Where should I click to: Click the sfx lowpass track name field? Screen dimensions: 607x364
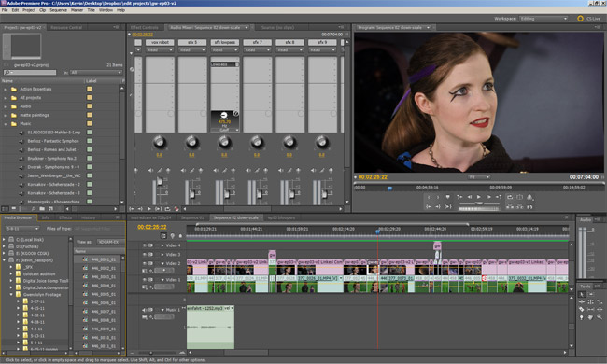224,42
